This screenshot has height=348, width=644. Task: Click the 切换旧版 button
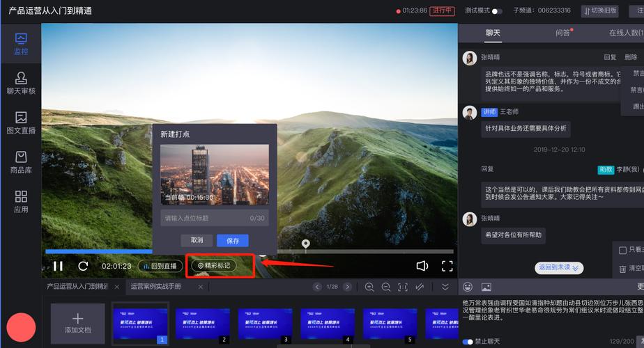[x=600, y=10]
